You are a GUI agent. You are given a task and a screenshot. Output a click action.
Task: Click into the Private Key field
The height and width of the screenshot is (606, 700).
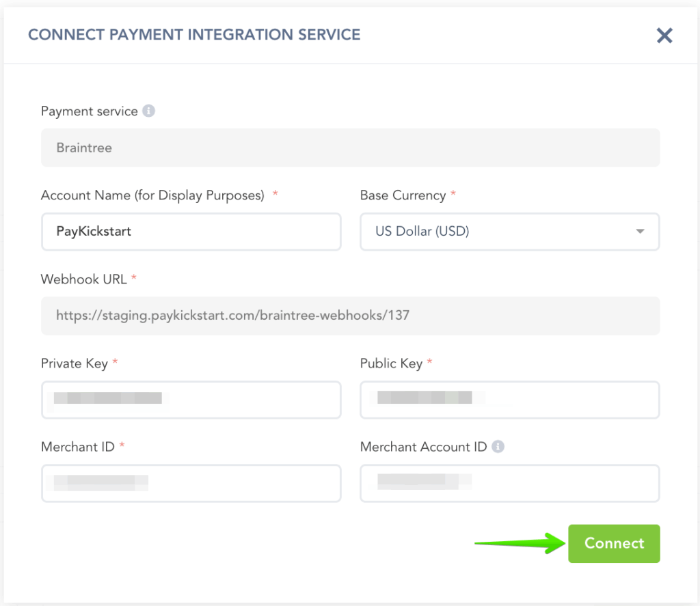coord(191,400)
